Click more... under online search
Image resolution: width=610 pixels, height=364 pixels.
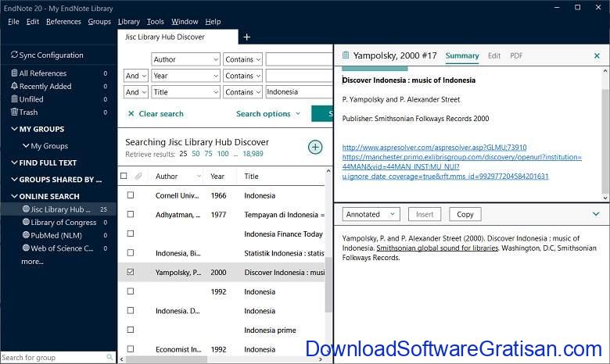click(x=32, y=262)
